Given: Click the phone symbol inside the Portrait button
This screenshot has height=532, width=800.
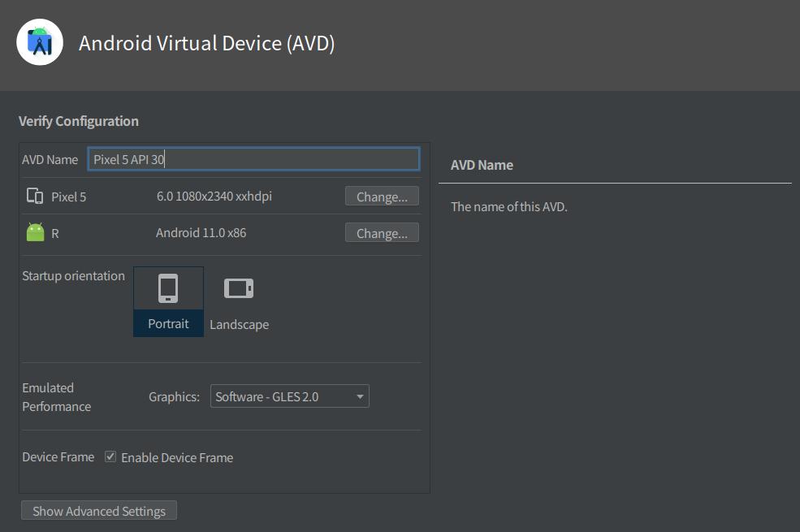Looking at the screenshot, I should point(168,287).
